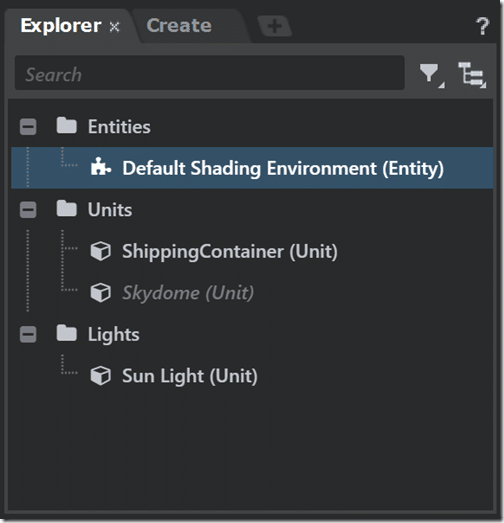Select the Explorer tab

click(61, 26)
